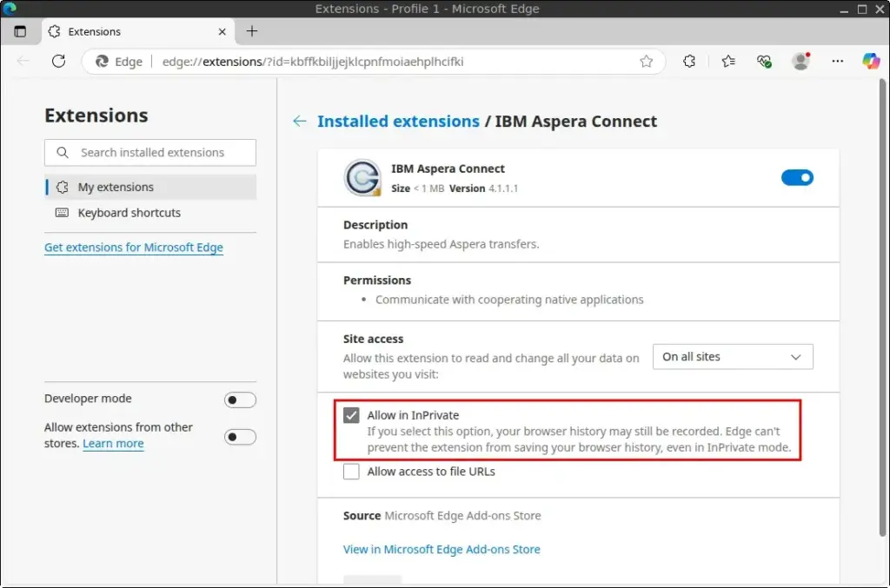Click the version number 4.1.1.1
890x588 pixels.
(x=503, y=188)
